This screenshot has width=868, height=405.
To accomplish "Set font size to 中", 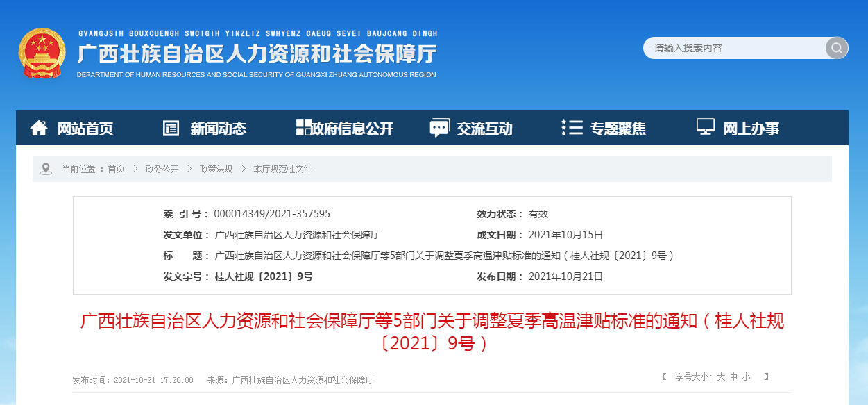I will pos(733,377).
